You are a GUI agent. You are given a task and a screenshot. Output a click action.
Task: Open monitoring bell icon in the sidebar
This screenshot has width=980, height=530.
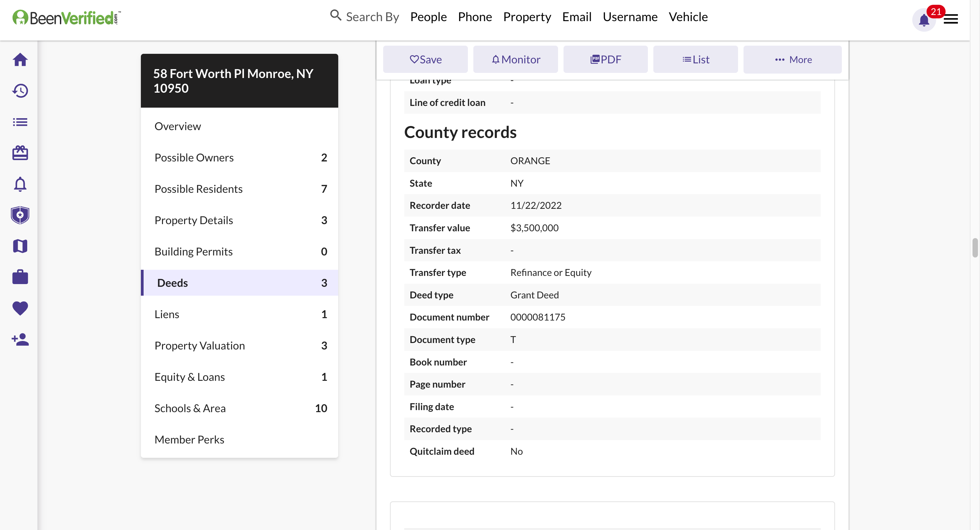pyautogui.click(x=20, y=184)
